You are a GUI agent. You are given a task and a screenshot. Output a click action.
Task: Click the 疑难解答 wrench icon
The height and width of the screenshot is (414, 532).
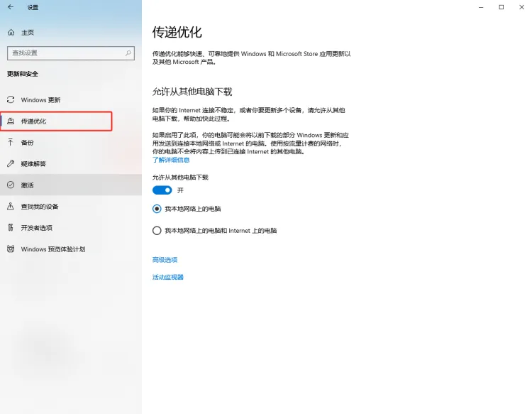(x=11, y=164)
